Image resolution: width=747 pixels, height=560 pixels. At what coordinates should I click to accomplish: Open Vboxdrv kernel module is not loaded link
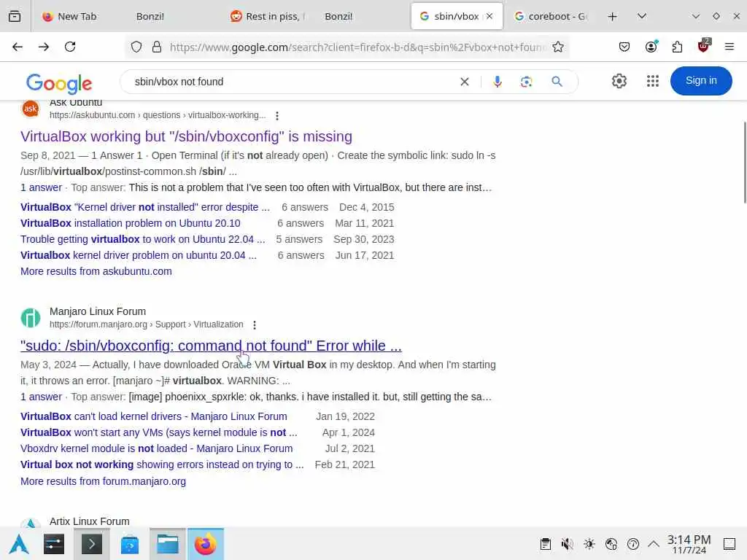(x=157, y=448)
